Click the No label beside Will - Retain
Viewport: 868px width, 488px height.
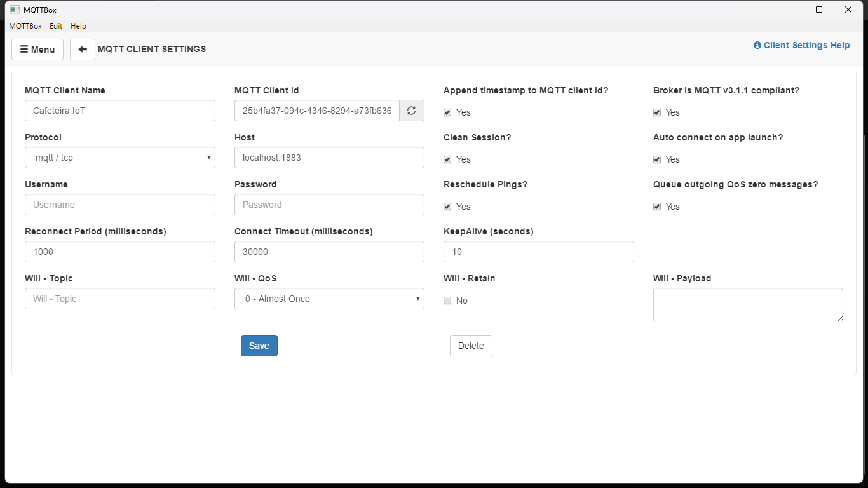[462, 301]
